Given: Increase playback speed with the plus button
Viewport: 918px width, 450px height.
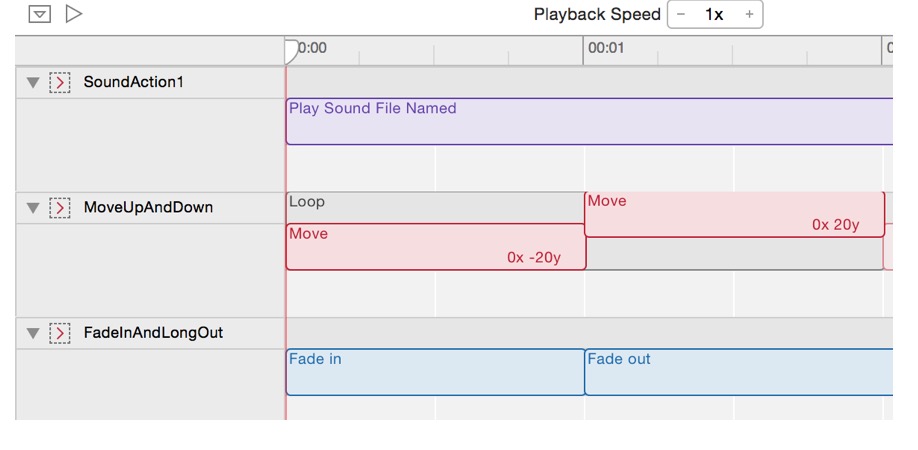Looking at the screenshot, I should pyautogui.click(x=749, y=15).
